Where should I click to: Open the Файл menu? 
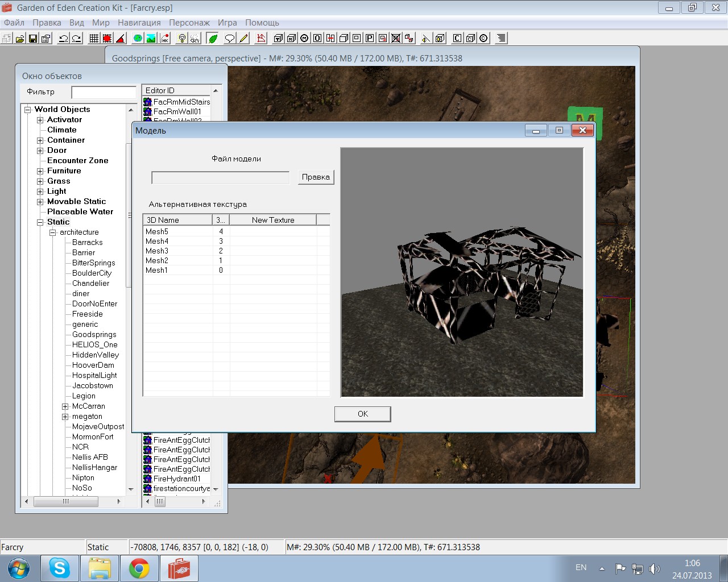point(14,23)
